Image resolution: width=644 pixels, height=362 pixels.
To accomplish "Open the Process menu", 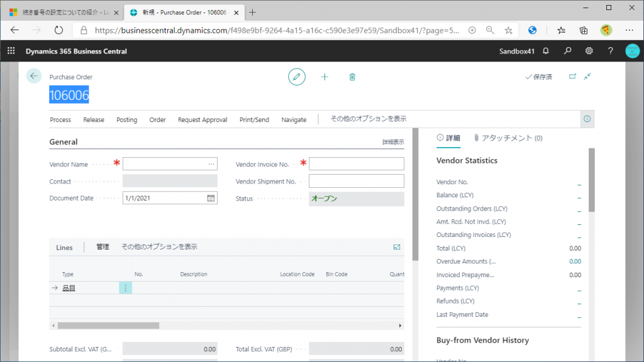I will [60, 119].
